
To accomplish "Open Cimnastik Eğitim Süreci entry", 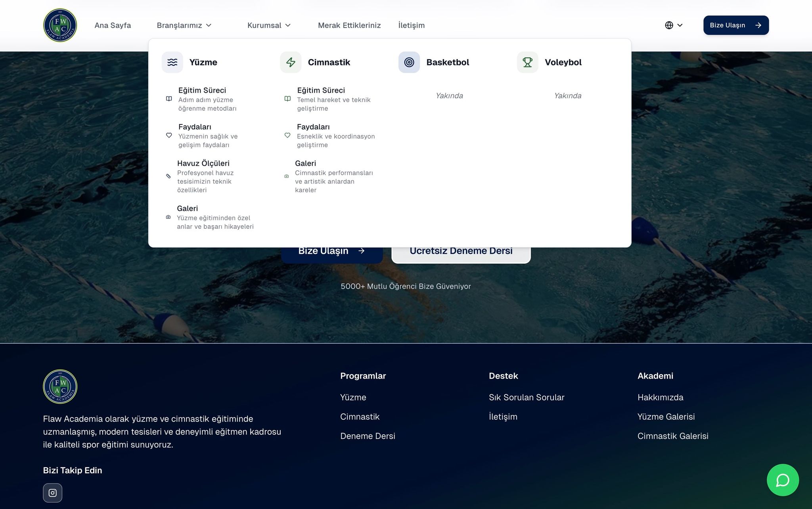I will [x=321, y=90].
